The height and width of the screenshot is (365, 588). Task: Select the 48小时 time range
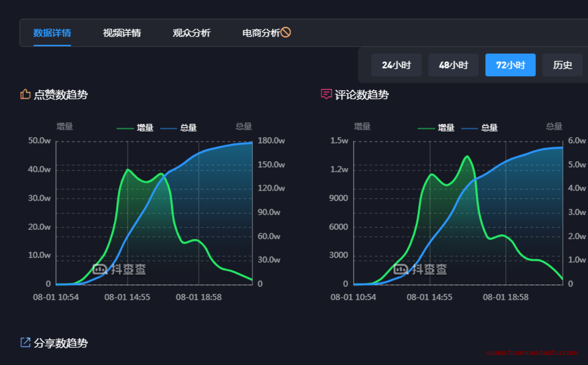[453, 65]
